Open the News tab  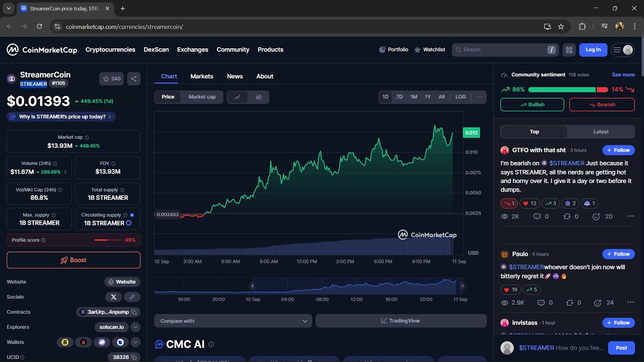click(235, 76)
